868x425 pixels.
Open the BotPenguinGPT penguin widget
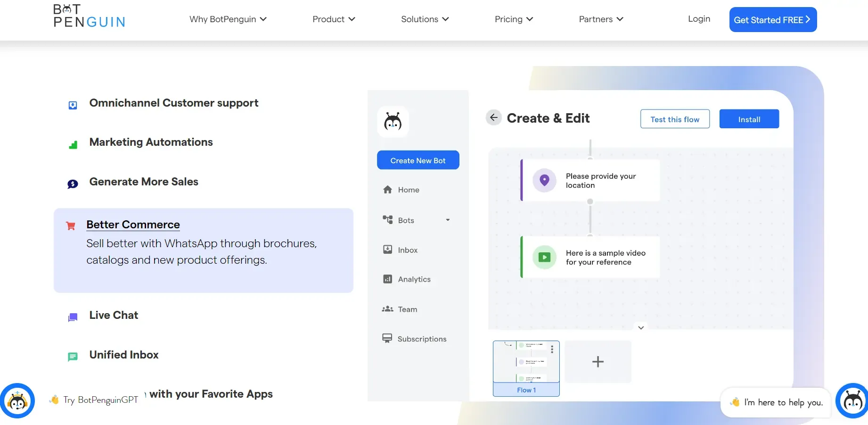(17, 401)
